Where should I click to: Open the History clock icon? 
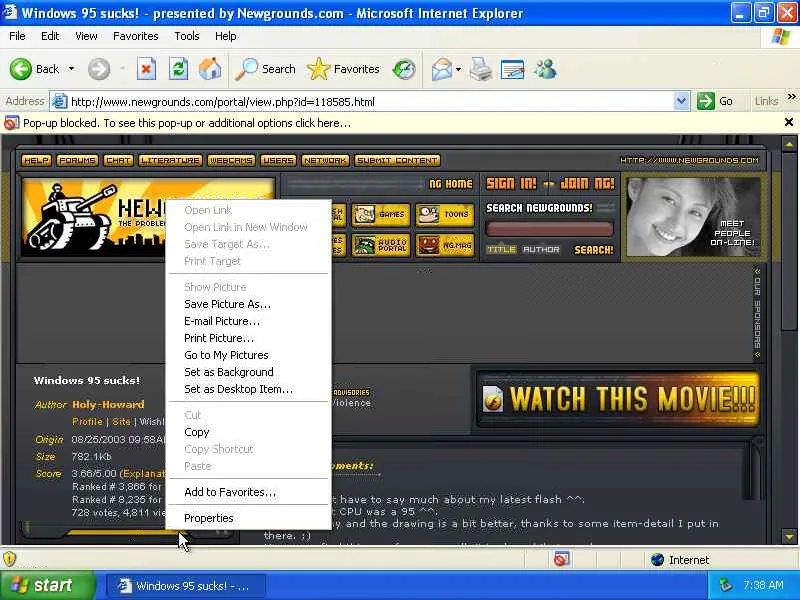click(404, 69)
